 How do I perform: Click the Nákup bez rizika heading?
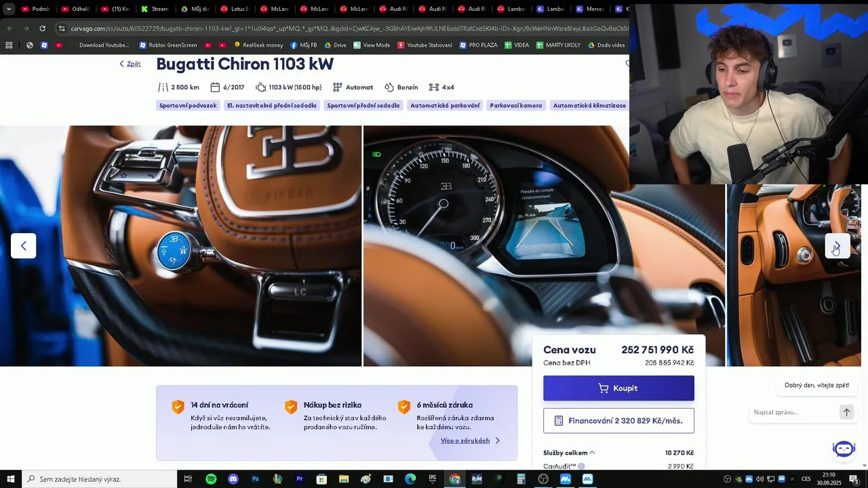point(332,405)
